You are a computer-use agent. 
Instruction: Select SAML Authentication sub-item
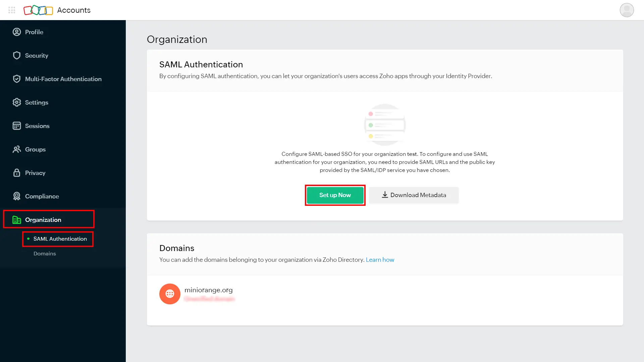pyautogui.click(x=60, y=239)
